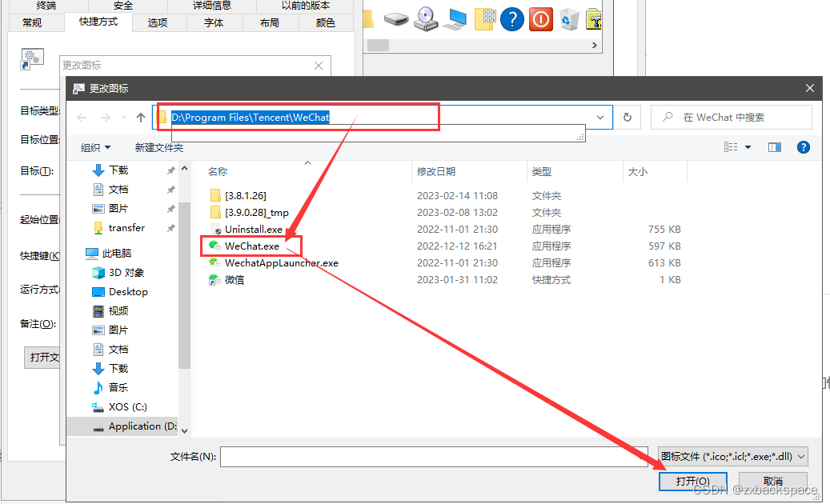Open 3D 对象 in navigation pane

126,272
